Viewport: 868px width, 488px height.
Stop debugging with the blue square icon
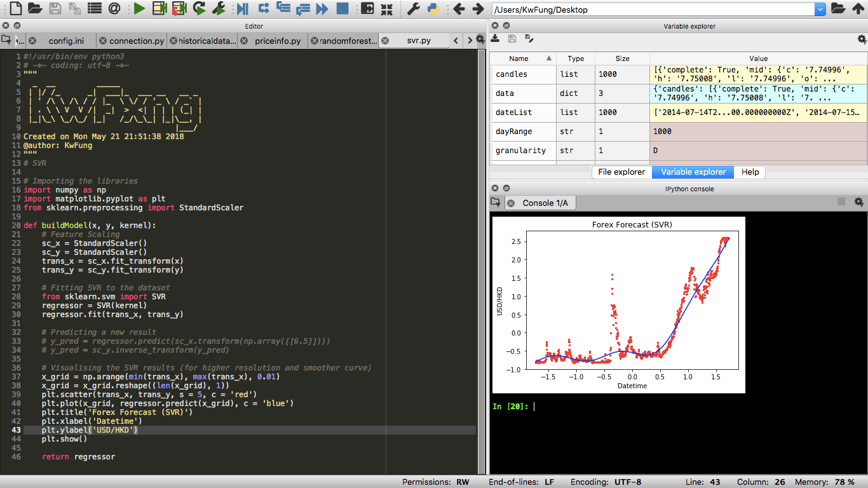342,9
